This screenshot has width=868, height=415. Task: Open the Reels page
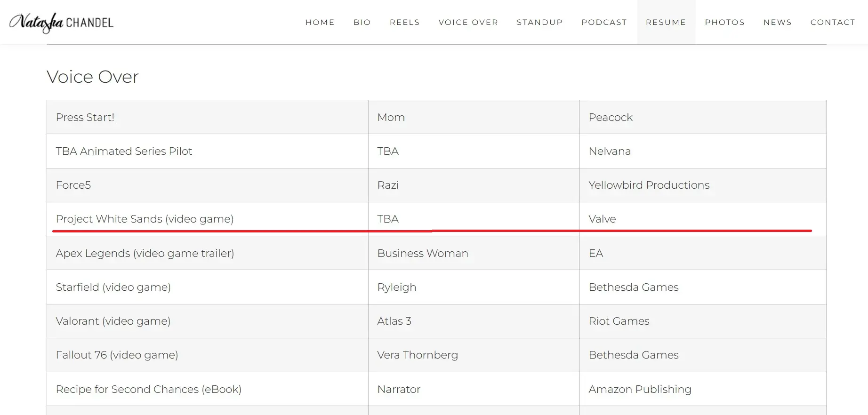point(404,22)
